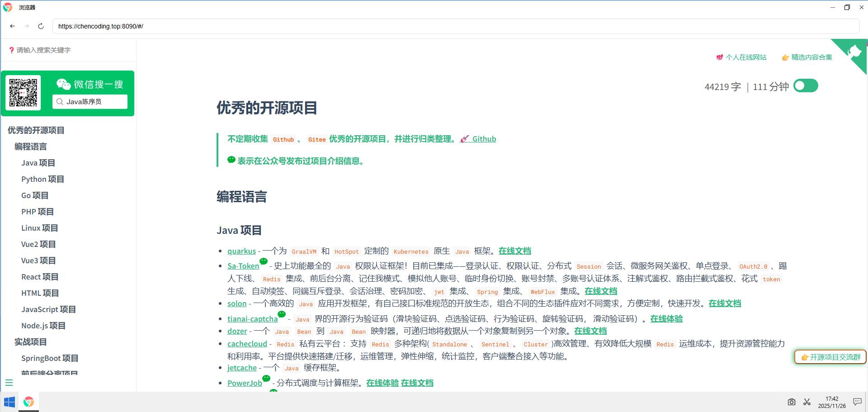Viewport: 868px width, 412px height.
Task: Toggle the dark mode switch
Action: point(806,85)
